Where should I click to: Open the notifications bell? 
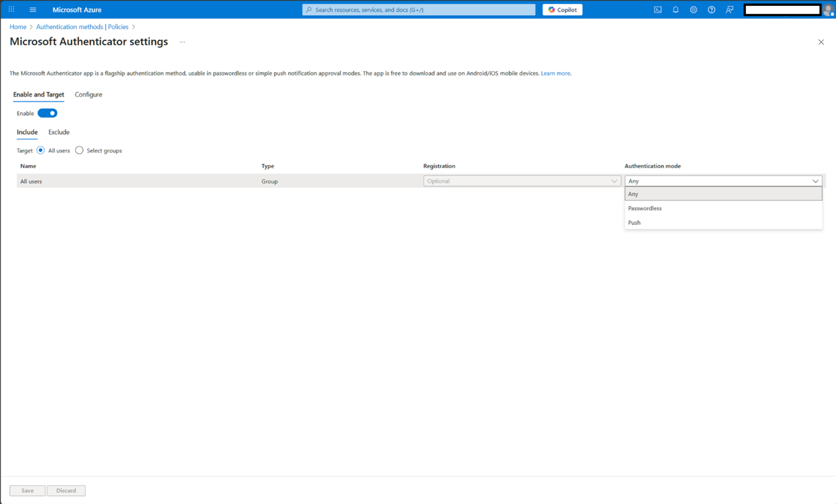(x=675, y=9)
